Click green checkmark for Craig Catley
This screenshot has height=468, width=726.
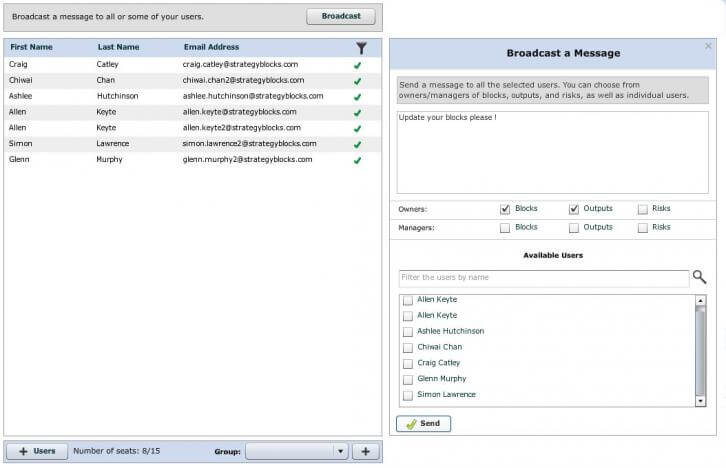(357, 65)
